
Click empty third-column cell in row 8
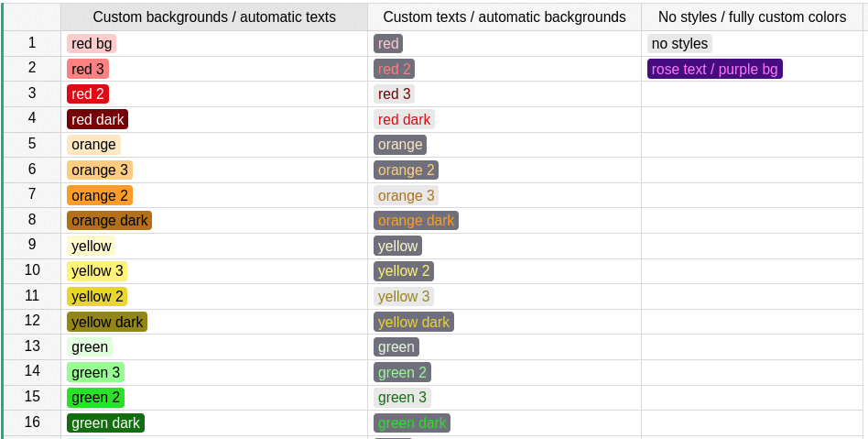pos(752,220)
